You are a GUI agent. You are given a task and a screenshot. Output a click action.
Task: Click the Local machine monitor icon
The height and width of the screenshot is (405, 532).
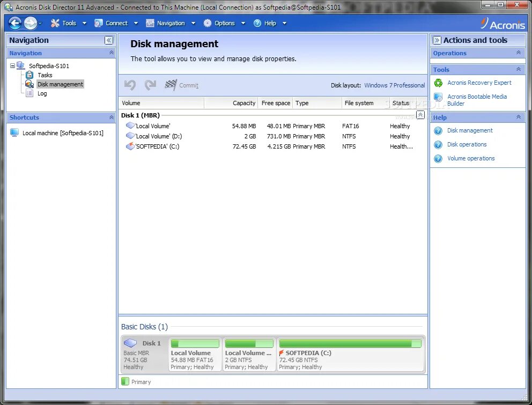(14, 132)
